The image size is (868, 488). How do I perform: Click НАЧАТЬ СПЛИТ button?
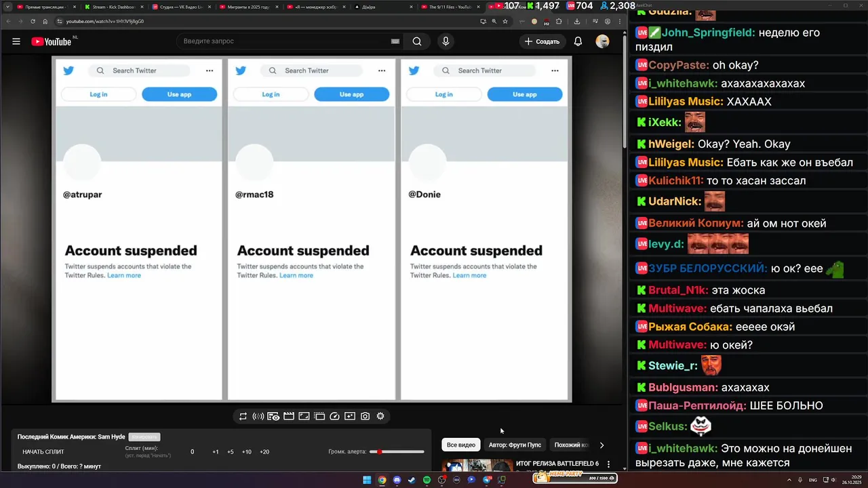(x=43, y=452)
